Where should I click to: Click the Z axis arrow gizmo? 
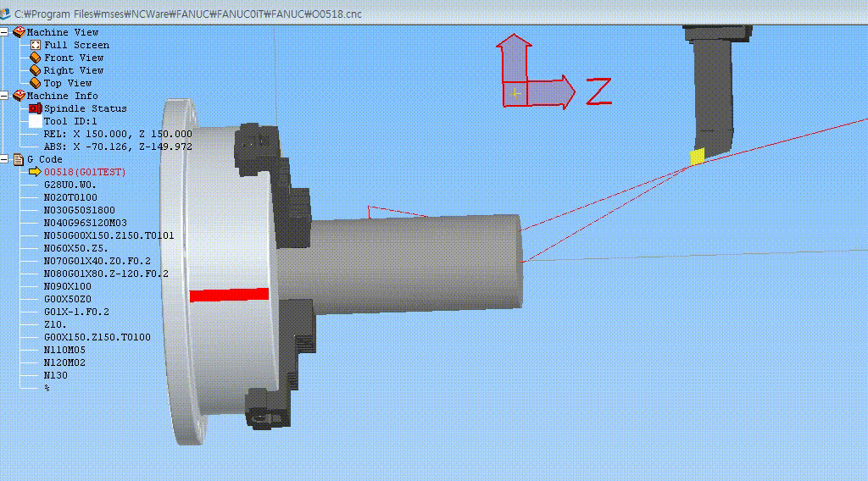(551, 92)
